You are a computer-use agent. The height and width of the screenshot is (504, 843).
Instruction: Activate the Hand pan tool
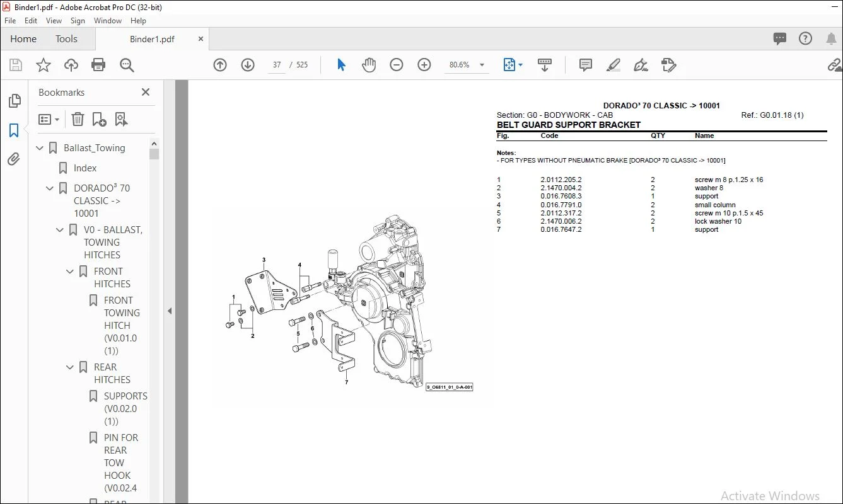tap(369, 65)
